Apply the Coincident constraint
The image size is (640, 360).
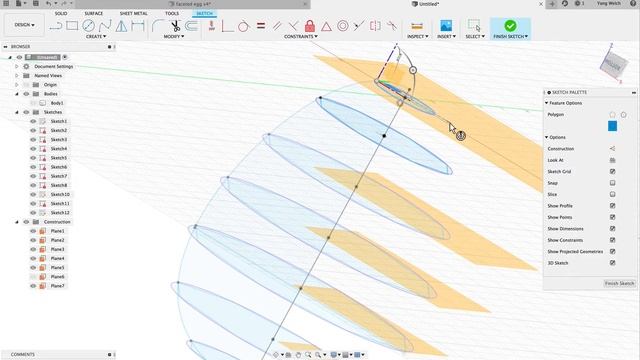227,26
